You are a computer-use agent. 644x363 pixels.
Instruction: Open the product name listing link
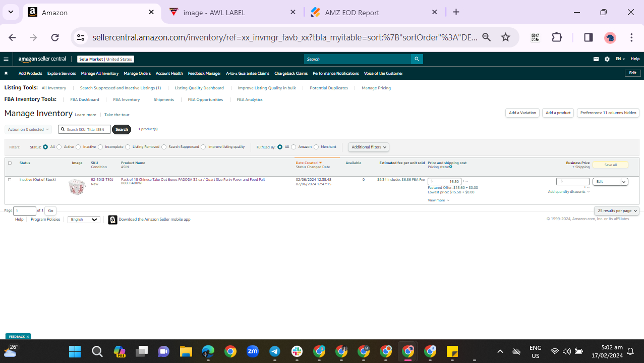click(193, 179)
